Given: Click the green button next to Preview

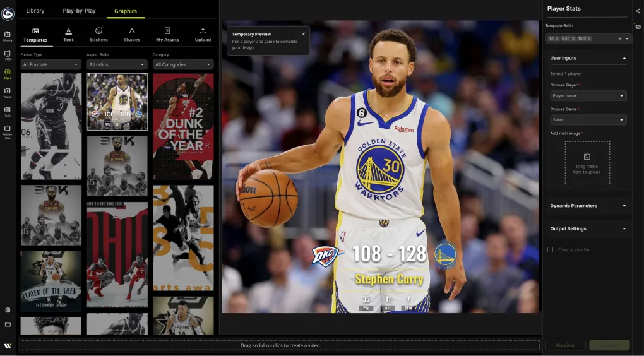Looking at the screenshot, I should click(609, 345).
